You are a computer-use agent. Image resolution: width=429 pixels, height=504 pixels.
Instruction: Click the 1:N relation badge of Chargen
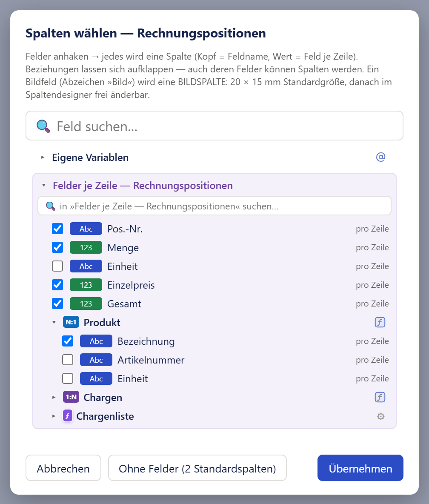tap(71, 397)
